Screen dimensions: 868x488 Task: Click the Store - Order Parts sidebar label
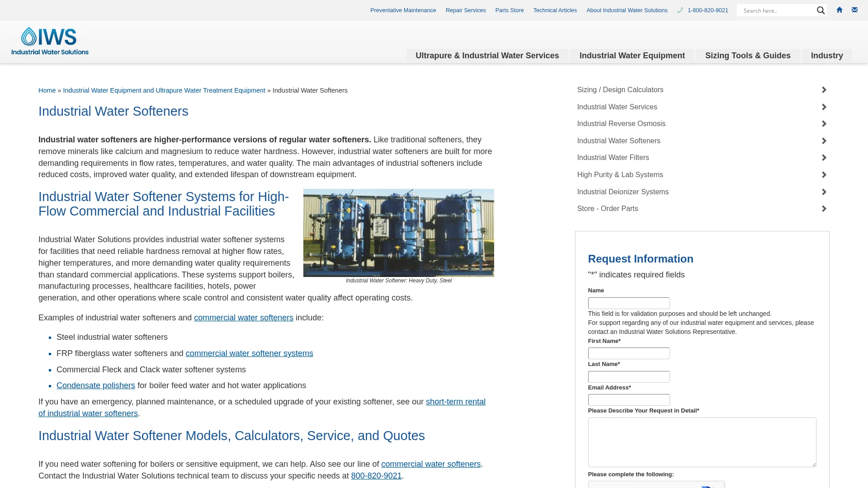click(x=608, y=209)
